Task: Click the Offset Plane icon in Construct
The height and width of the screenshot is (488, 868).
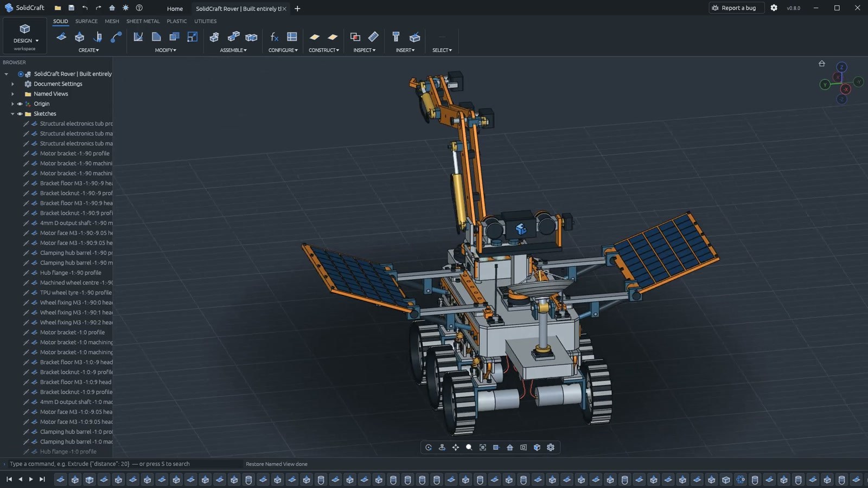Action: point(315,37)
